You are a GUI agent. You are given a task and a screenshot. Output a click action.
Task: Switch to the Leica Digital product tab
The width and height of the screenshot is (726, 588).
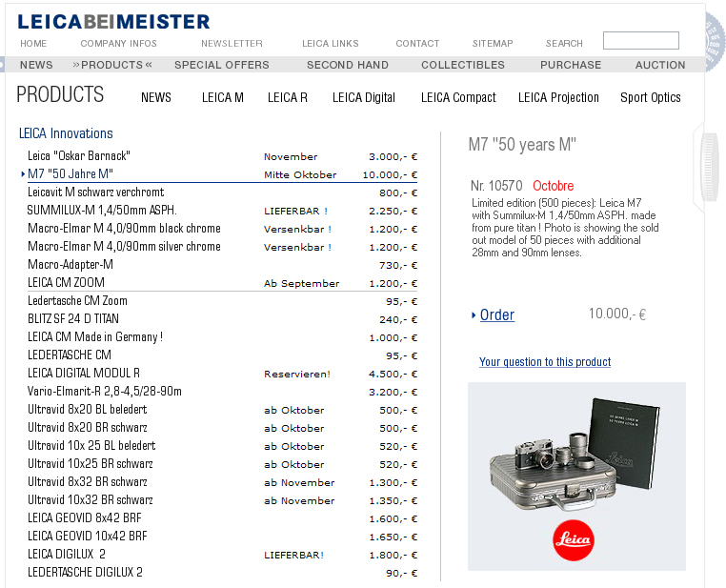click(x=363, y=97)
